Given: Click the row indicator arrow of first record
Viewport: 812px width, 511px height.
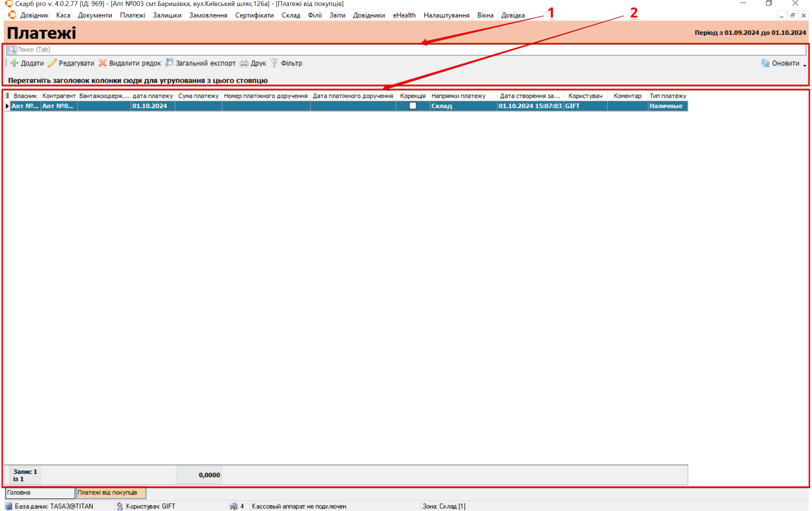Looking at the screenshot, I should tap(7, 106).
